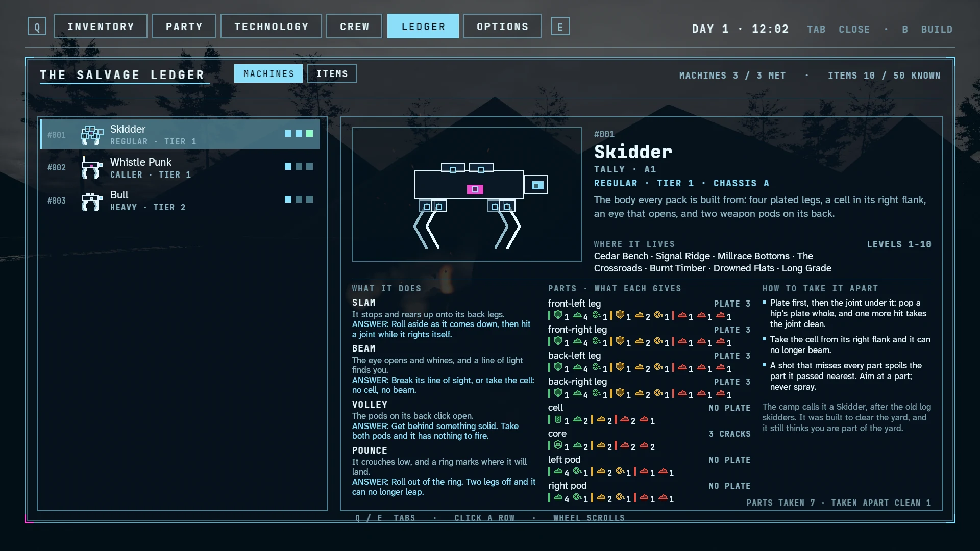This screenshot has width=980, height=551.
Task: Switch to the Party tab
Action: (x=184, y=26)
